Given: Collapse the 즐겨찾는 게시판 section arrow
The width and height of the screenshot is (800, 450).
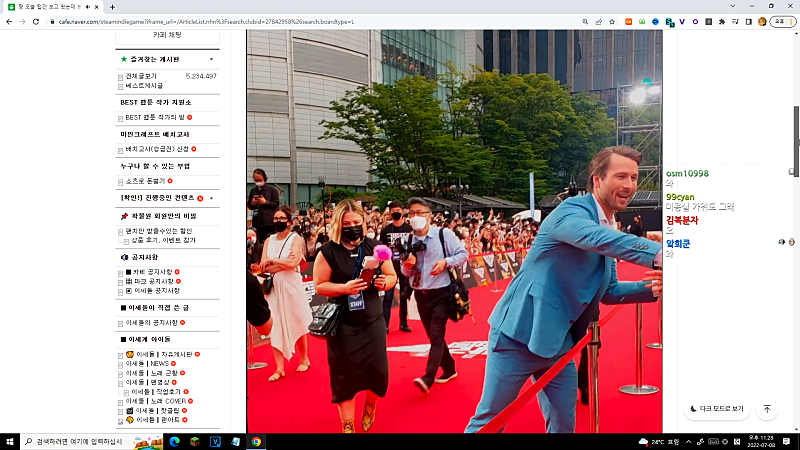Looking at the screenshot, I should [212, 60].
